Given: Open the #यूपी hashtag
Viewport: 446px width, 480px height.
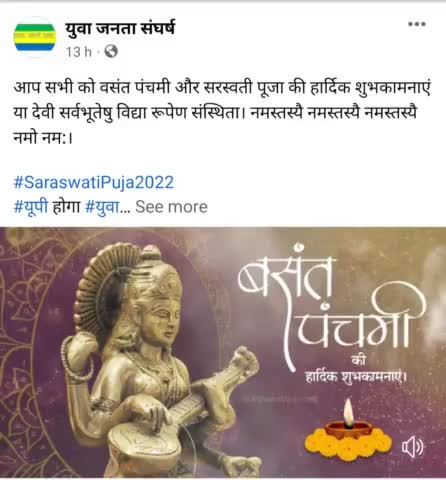Looking at the screenshot, I should [x=31, y=207].
